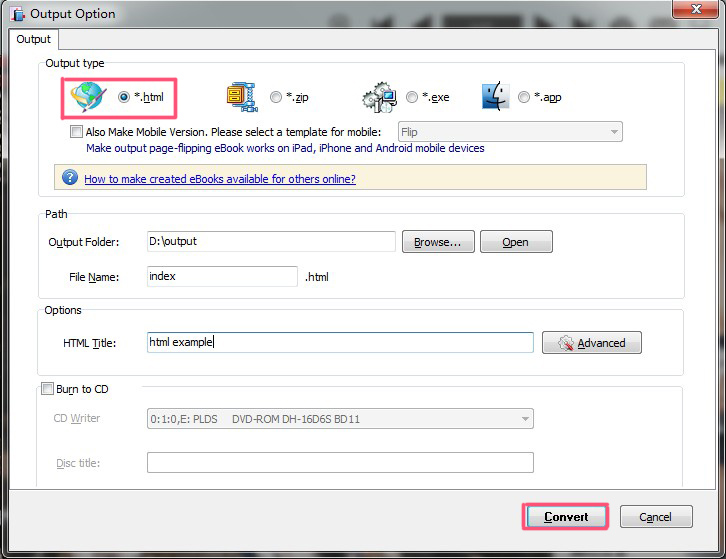Image resolution: width=726 pixels, height=559 pixels.
Task: Click the HTML Title text field
Action: point(340,342)
